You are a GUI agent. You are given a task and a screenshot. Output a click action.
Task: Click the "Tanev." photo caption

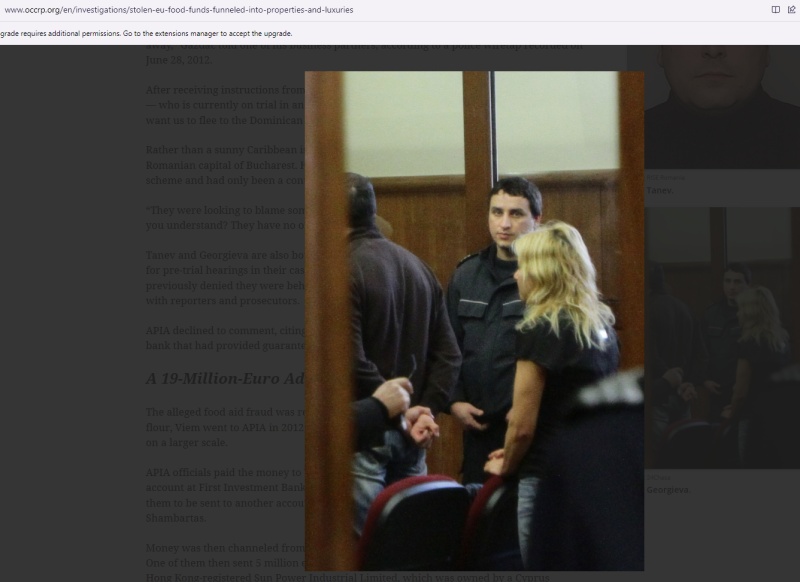click(x=660, y=190)
